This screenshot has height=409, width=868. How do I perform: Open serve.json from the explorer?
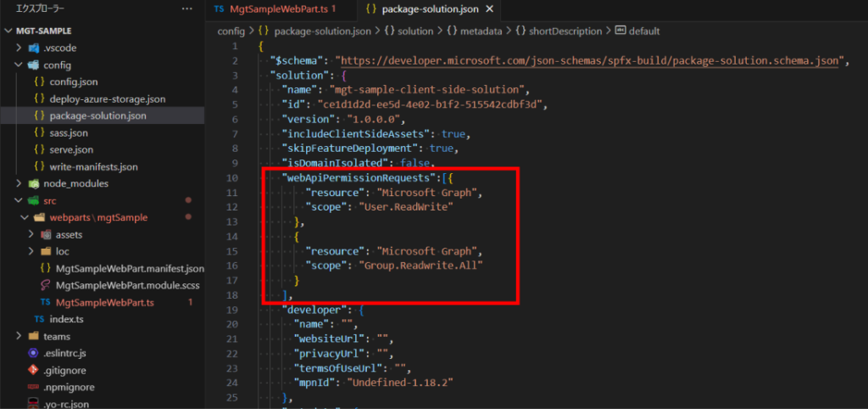pyautogui.click(x=71, y=149)
